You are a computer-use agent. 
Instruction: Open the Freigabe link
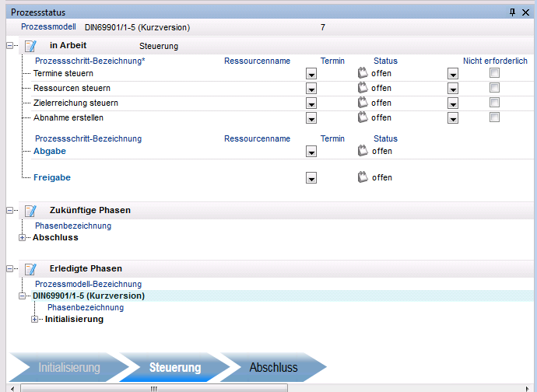point(52,177)
